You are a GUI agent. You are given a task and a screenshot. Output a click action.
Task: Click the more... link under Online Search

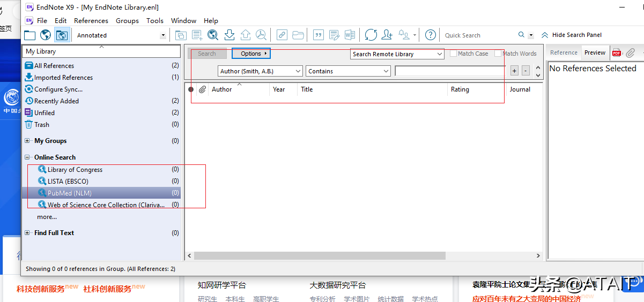point(47,217)
